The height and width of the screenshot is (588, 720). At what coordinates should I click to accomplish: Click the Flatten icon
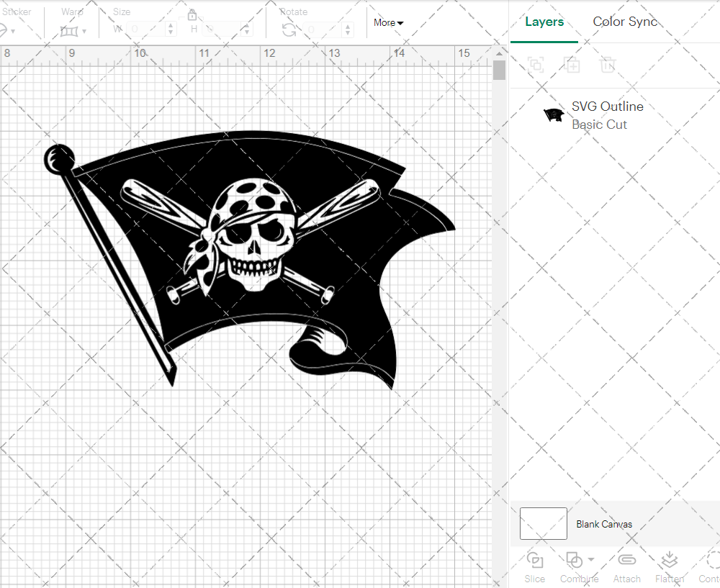669,560
